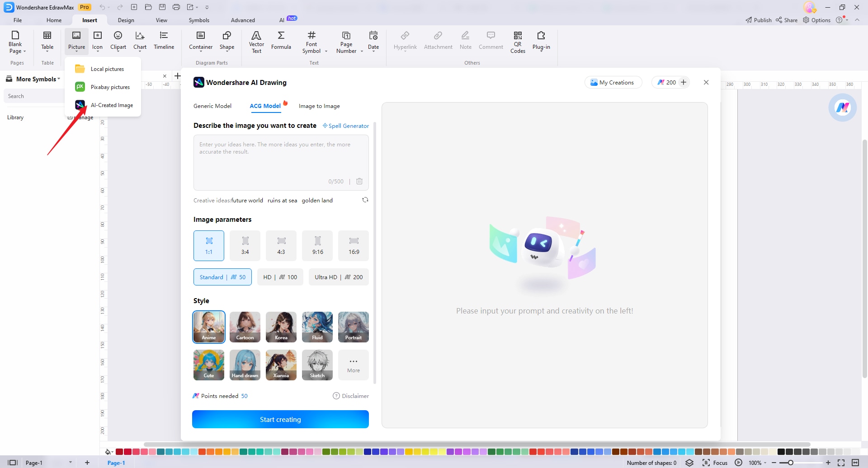Viewport: 868px width, 468px height.
Task: Pick the first dark red color swatch
Action: (119, 452)
